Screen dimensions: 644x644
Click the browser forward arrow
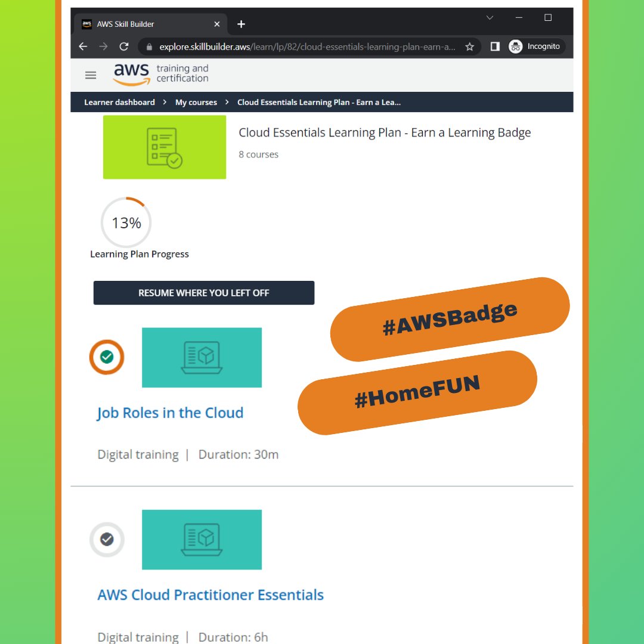point(104,47)
